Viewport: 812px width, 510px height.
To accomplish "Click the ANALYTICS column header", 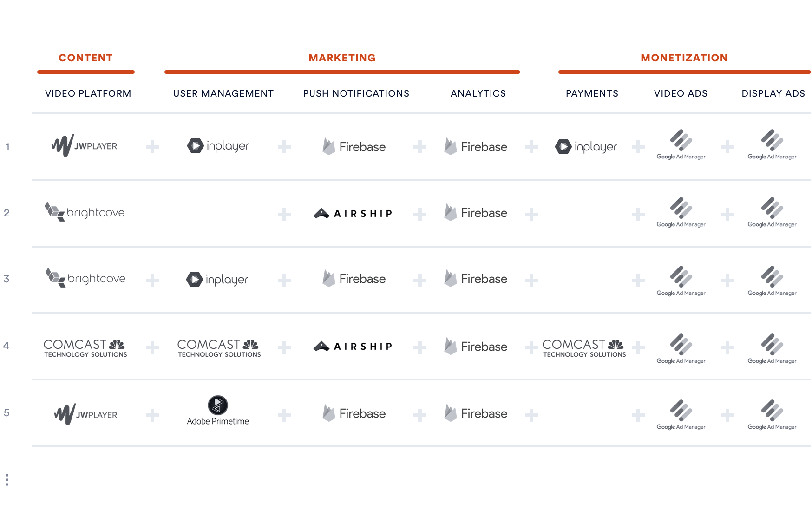I will (478, 93).
